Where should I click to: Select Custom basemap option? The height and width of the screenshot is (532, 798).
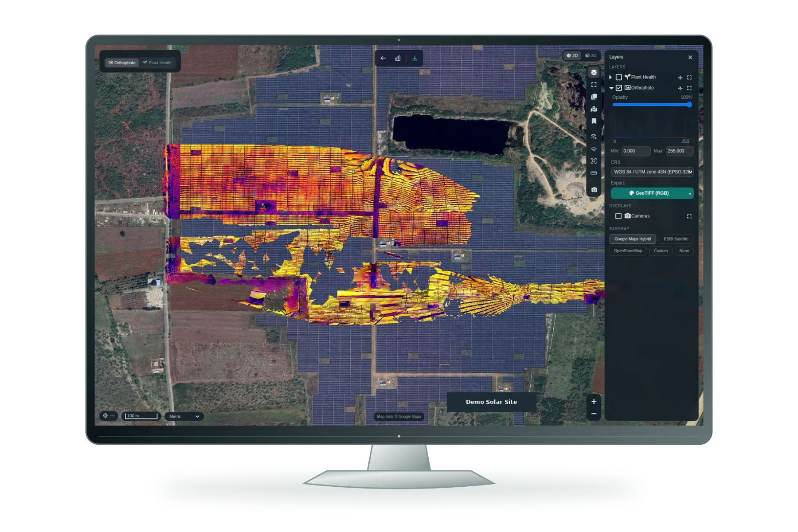(x=661, y=251)
